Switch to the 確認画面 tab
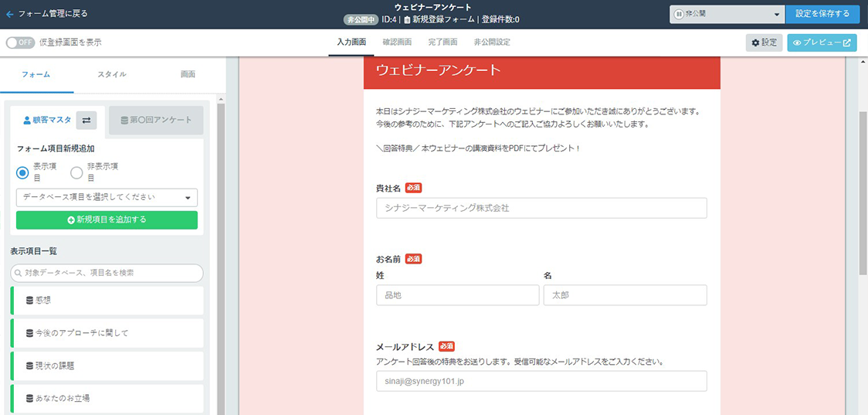Image resolution: width=868 pixels, height=415 pixels. [x=397, y=43]
